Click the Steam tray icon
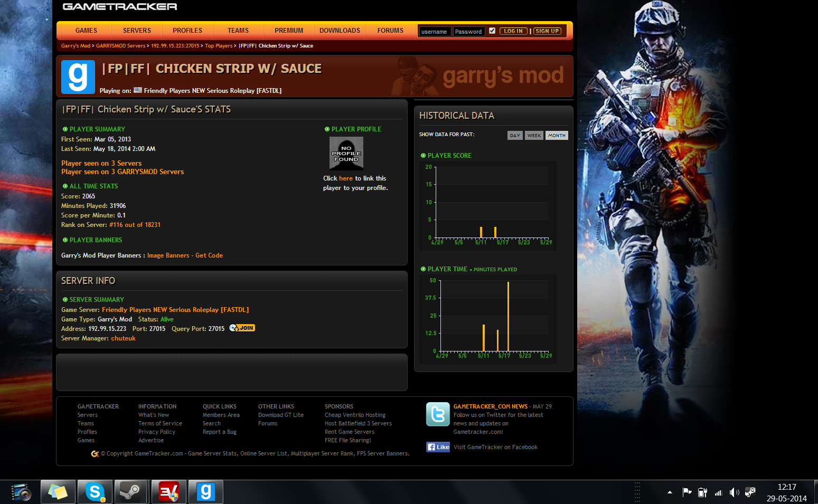This screenshot has width=818, height=504. pyautogui.click(x=750, y=492)
